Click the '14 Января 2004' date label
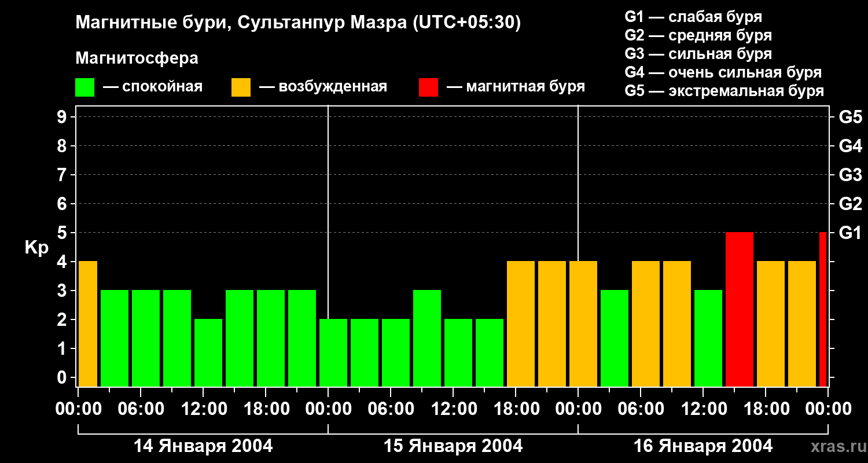The height and width of the screenshot is (463, 868). [x=203, y=446]
